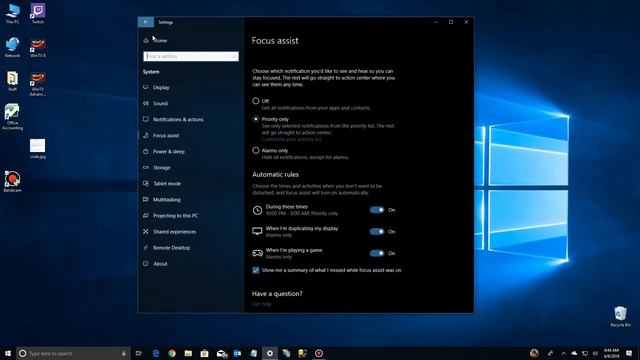
Task: Open Power & sleep settings
Action: (x=169, y=151)
